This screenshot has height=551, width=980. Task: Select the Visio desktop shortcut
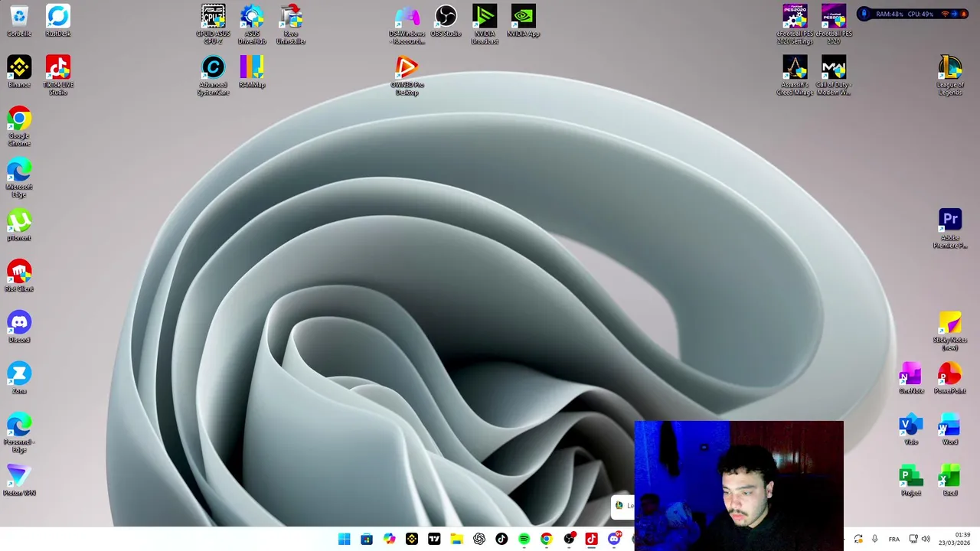pos(911,429)
